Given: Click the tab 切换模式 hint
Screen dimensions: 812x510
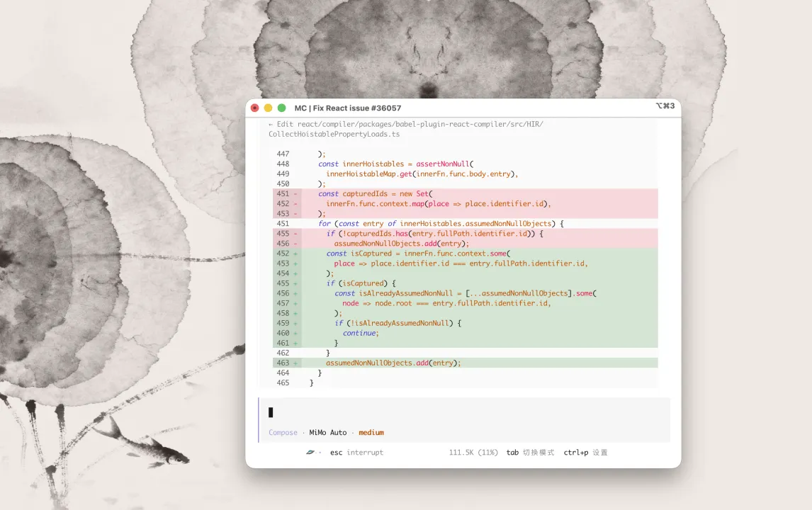Looking at the screenshot, I should [x=530, y=452].
